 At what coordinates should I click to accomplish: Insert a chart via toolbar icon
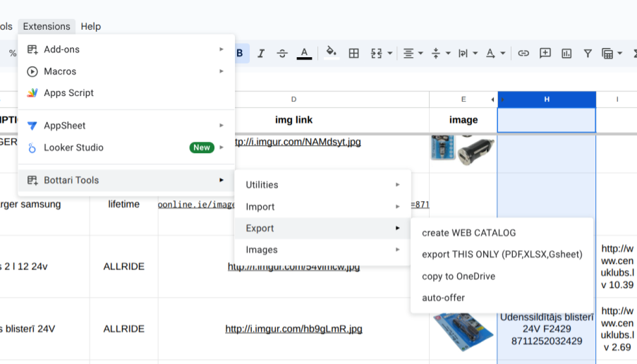pos(566,53)
